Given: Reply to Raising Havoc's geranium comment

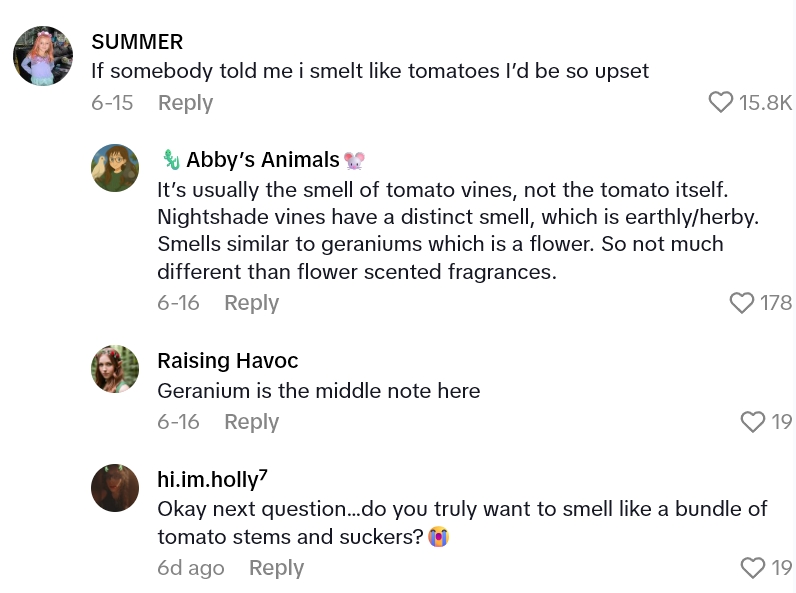Looking at the screenshot, I should tap(251, 422).
